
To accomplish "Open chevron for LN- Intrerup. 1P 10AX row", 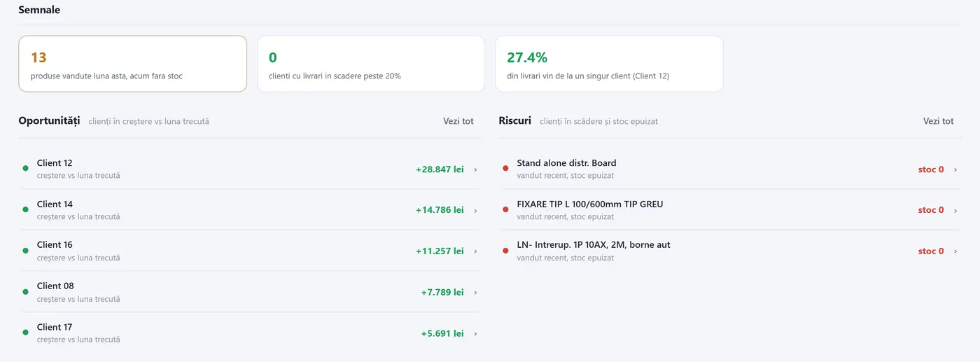I will pyautogui.click(x=955, y=251).
